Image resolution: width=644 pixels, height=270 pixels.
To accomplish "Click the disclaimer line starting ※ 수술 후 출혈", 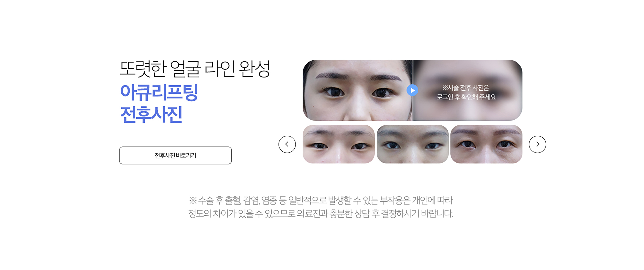I will pyautogui.click(x=321, y=200).
